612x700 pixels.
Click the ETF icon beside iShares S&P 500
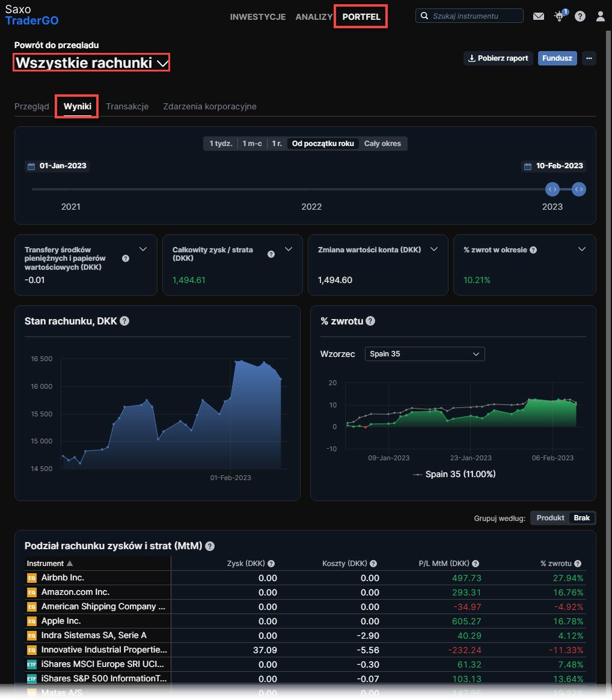32,678
